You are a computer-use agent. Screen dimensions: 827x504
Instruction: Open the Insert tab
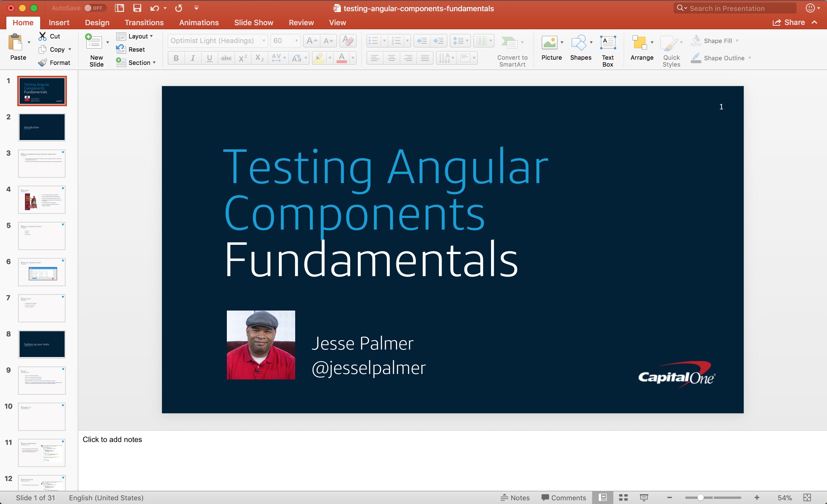coord(59,22)
